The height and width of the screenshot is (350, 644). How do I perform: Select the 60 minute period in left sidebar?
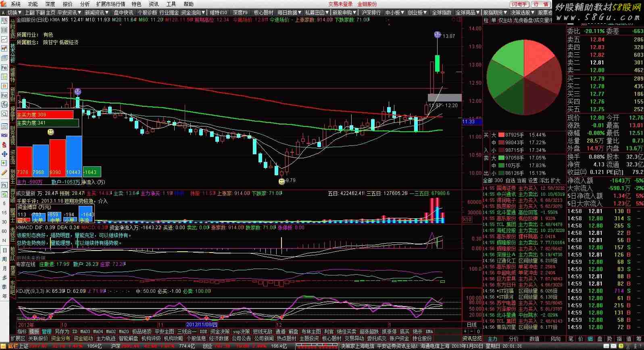tap(4, 231)
